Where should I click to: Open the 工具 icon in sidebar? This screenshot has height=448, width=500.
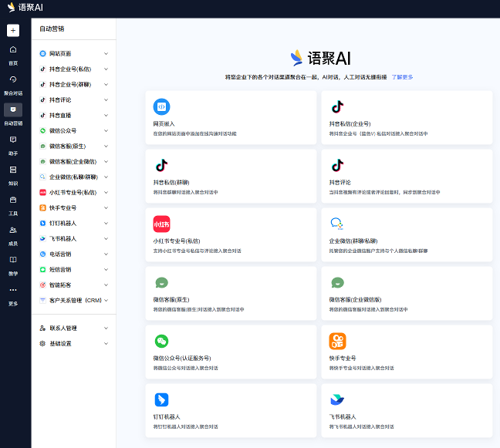click(x=13, y=200)
